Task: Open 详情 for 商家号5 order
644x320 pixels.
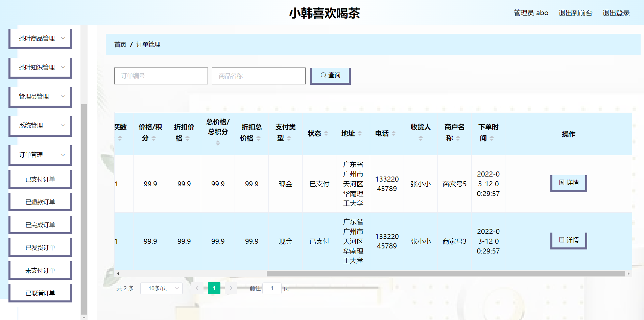Action: click(569, 183)
